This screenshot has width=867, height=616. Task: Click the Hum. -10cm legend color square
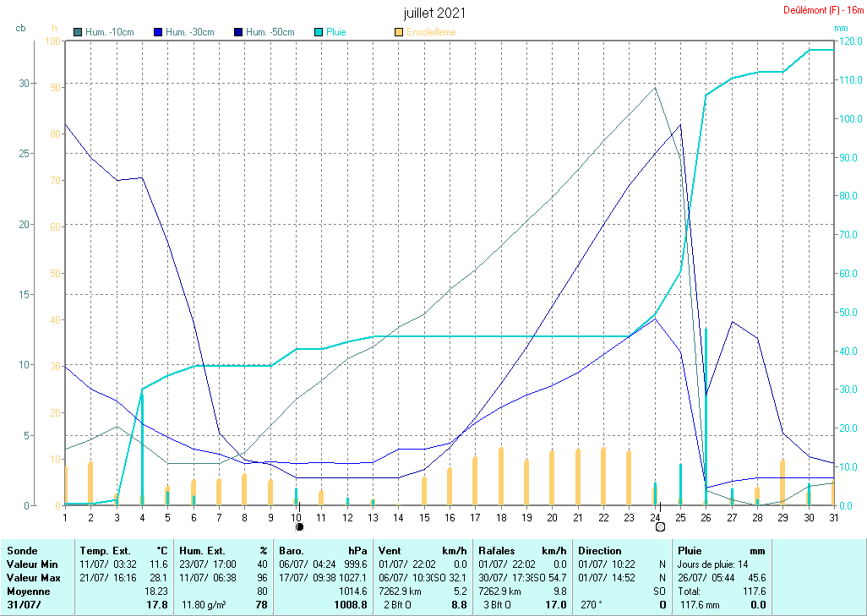[x=79, y=32]
